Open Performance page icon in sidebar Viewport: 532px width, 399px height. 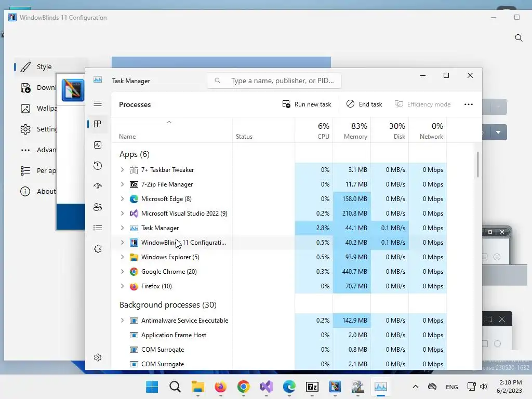(x=98, y=145)
